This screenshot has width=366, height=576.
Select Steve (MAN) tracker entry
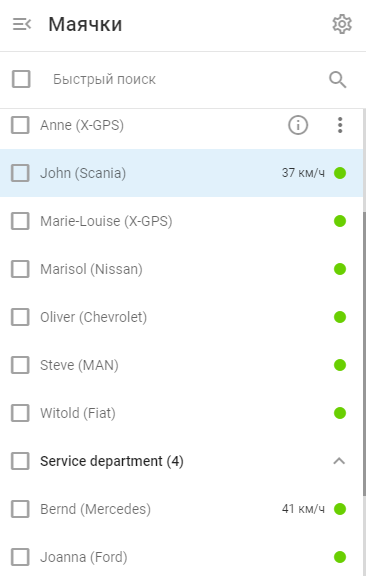point(182,365)
